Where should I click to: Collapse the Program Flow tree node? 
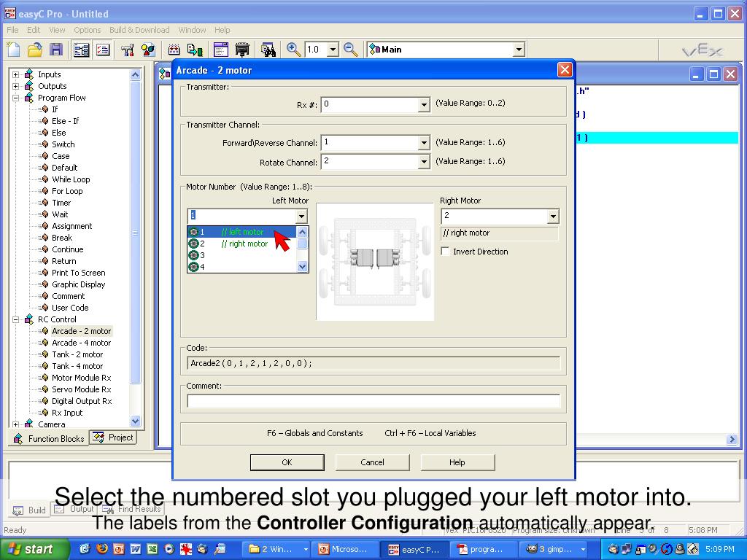16,98
